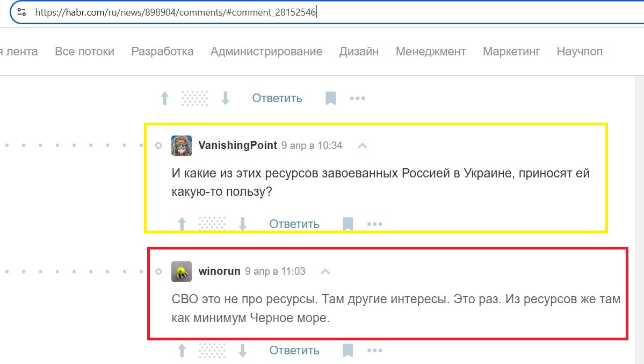Collapse thread via winorun's chevron
The image size is (644, 364).
coord(325,272)
